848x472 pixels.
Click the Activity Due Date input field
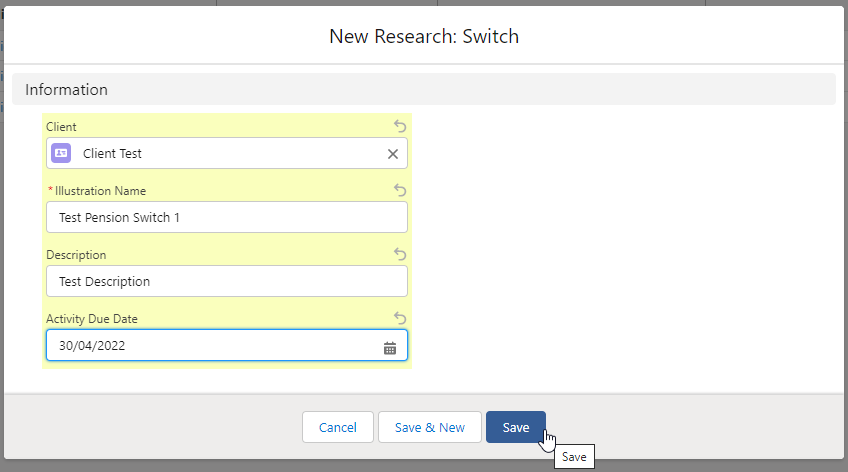coord(210,345)
